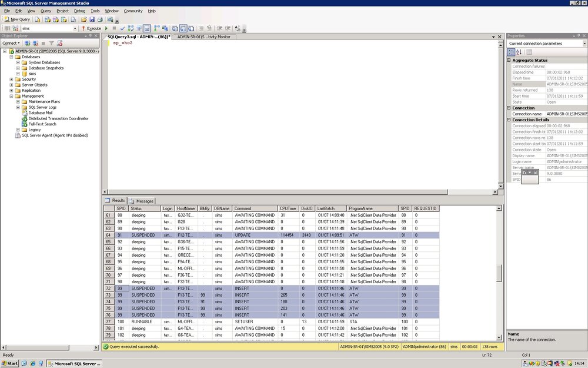Collapse the Databases folder node

pyautogui.click(x=11, y=57)
